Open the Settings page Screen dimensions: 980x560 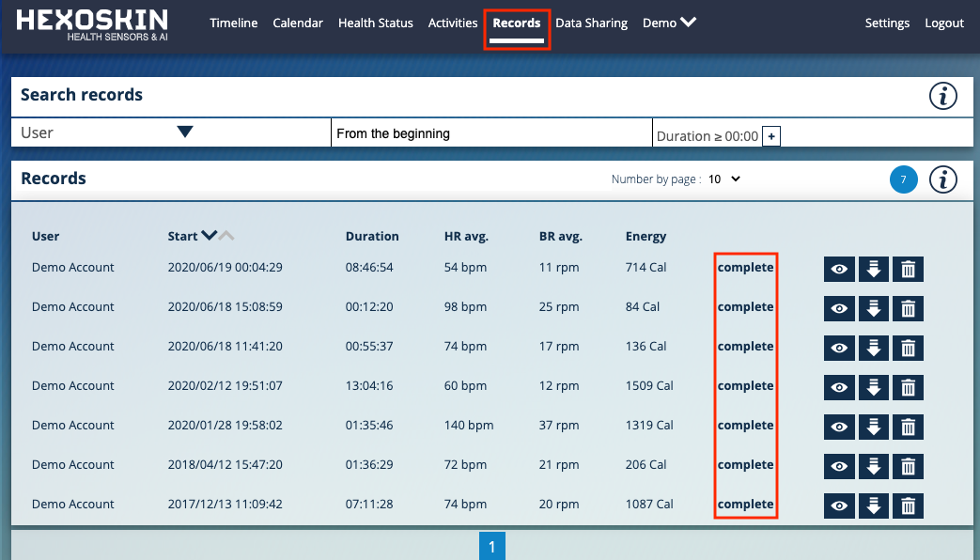pos(887,23)
